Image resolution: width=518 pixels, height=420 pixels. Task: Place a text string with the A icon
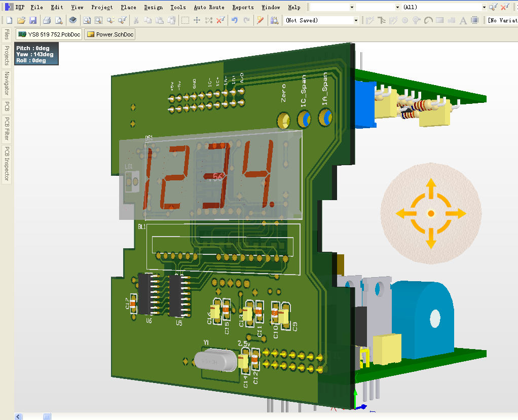(463, 20)
